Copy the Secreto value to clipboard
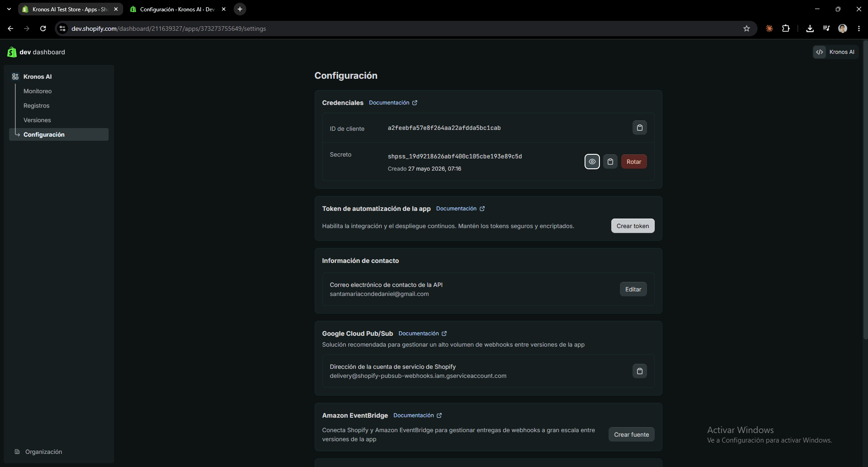 point(610,162)
